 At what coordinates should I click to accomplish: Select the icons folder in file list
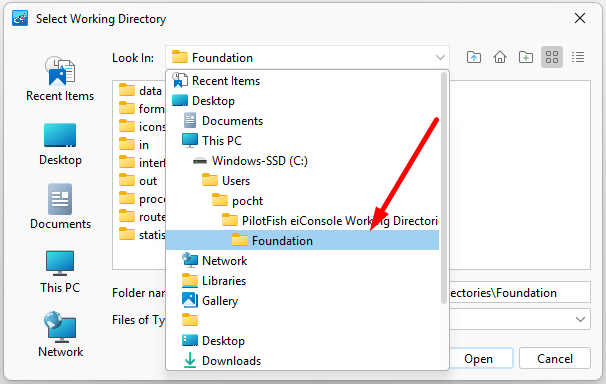142,127
